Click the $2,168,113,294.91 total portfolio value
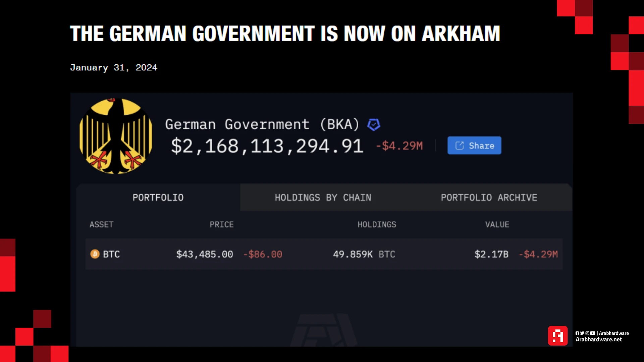The height and width of the screenshot is (362, 644). 267,146
